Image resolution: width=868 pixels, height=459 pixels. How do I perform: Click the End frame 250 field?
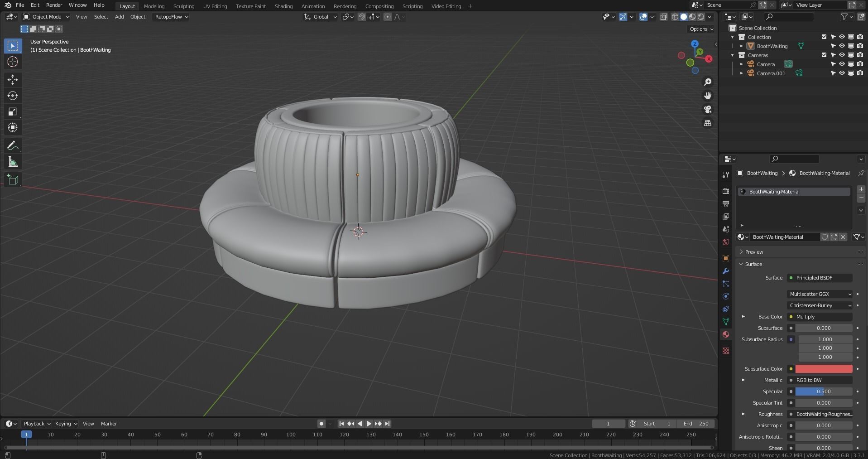point(696,424)
